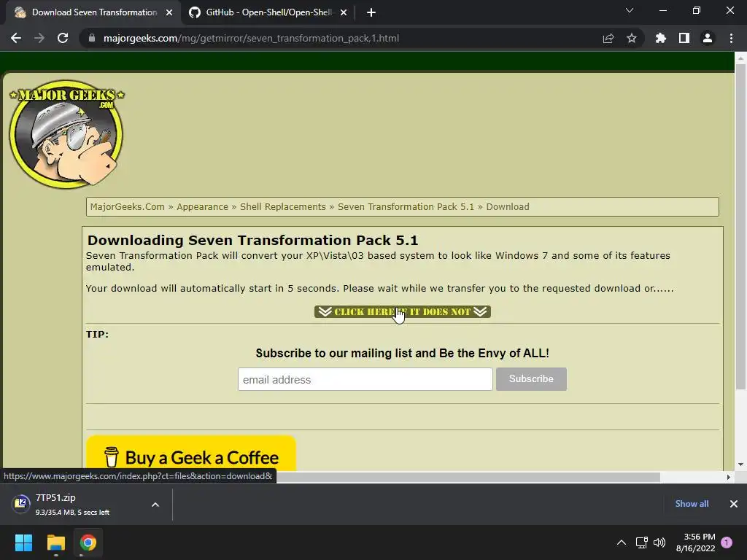747x560 pixels.
Task: Show hidden system tray icons
Action: (622, 542)
